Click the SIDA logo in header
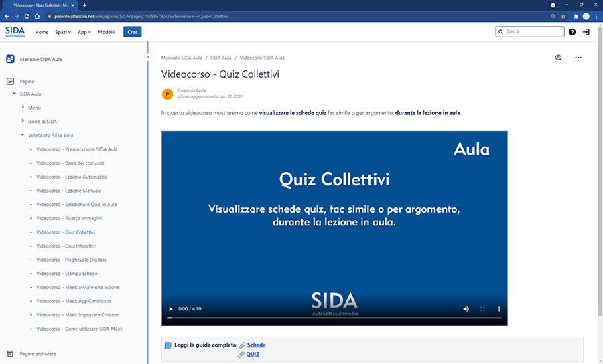Image resolution: width=603 pixels, height=364 pixels. click(15, 31)
